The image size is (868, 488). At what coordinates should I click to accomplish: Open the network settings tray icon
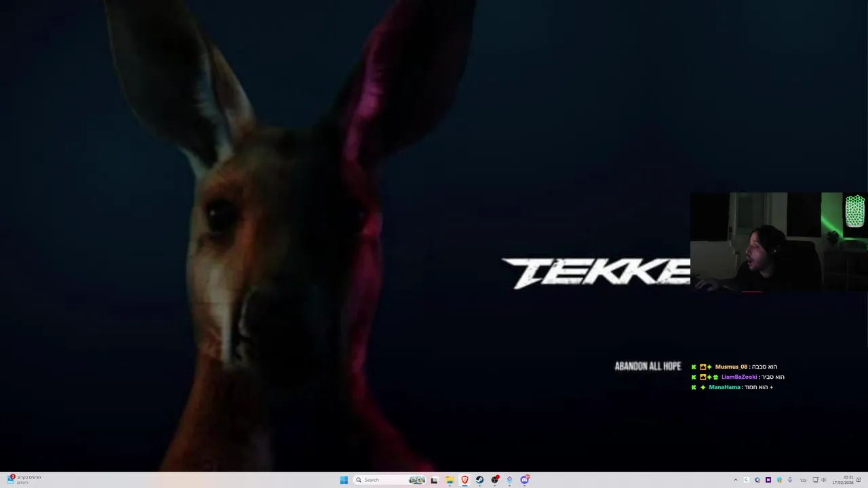point(816,480)
